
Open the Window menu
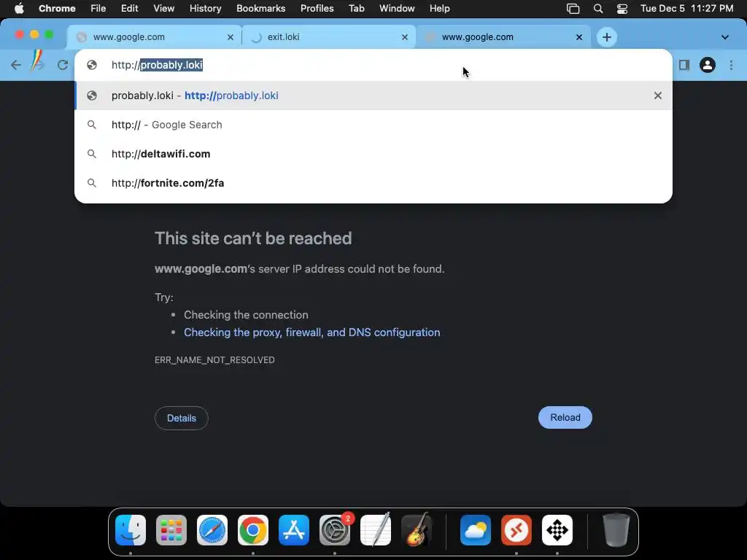397,9
